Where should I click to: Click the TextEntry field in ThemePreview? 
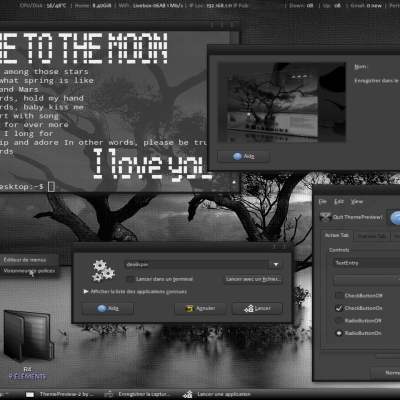point(367,263)
